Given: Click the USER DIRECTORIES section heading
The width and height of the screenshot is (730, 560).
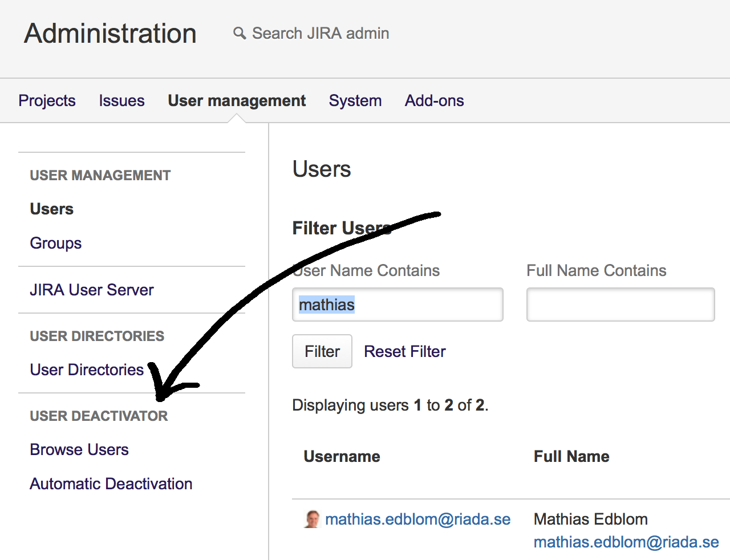Looking at the screenshot, I should (97, 336).
